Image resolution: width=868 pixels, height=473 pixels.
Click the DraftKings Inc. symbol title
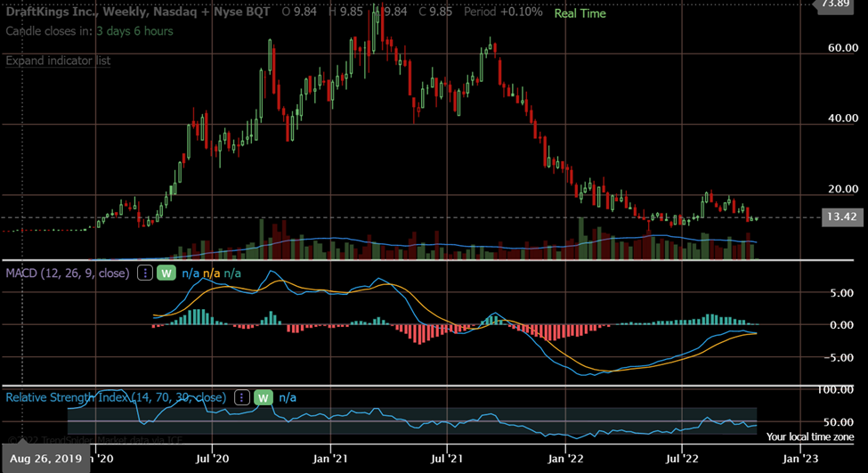[x=138, y=12]
